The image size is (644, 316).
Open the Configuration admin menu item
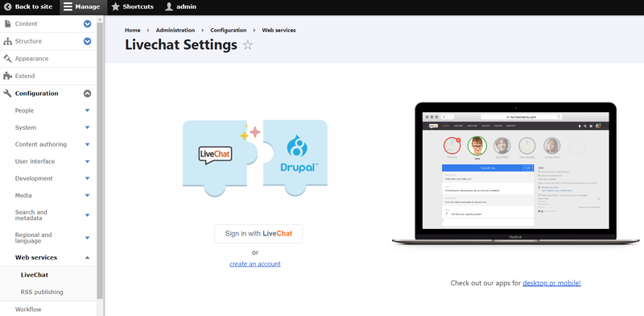point(36,94)
